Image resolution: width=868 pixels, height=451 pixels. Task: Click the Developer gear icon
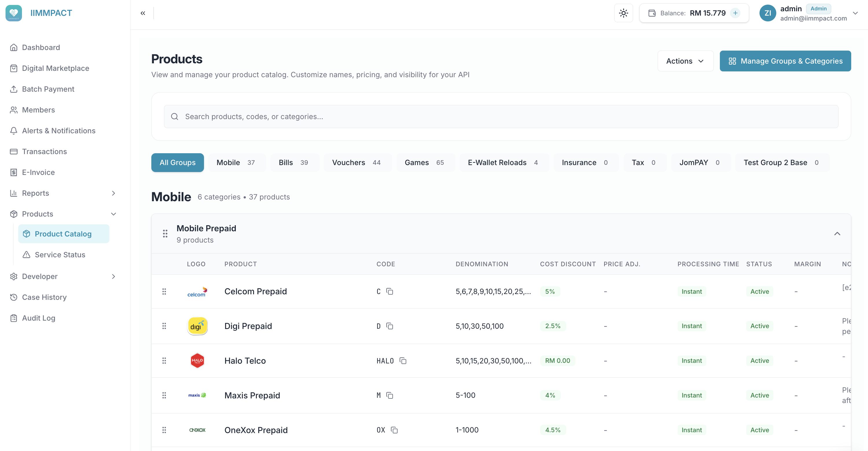(x=14, y=276)
